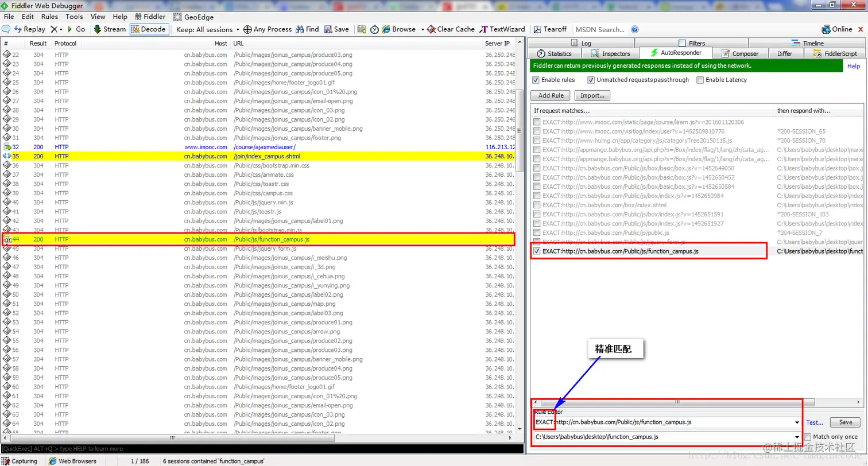Open the Edit menu
The height and width of the screenshot is (466, 868).
[x=28, y=17]
